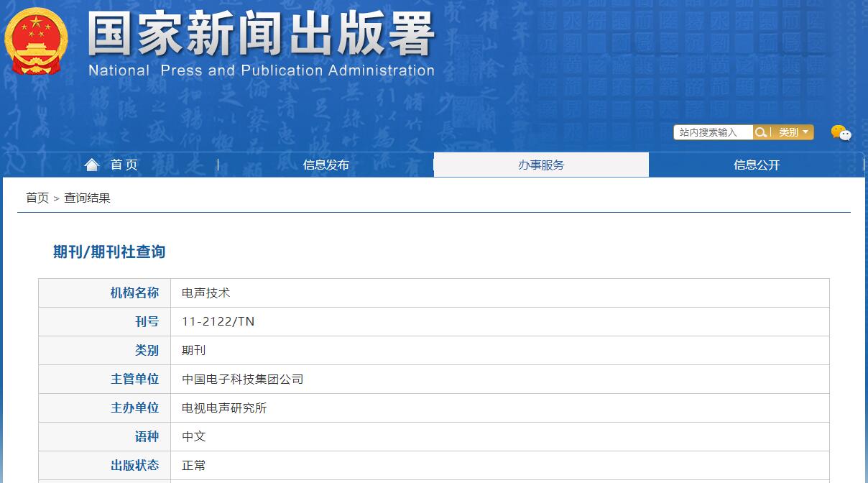868x483 pixels.
Task: Click the national emblem logo
Action: 36,41
